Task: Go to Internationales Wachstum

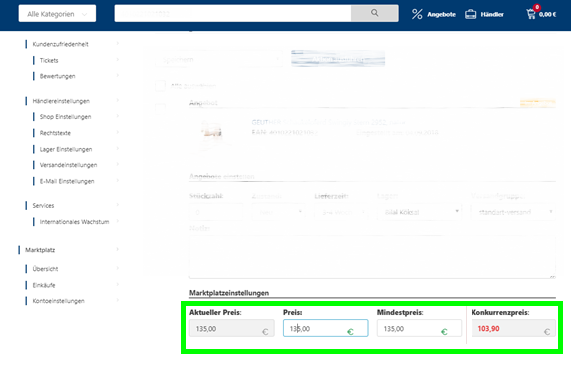Action: [74, 222]
